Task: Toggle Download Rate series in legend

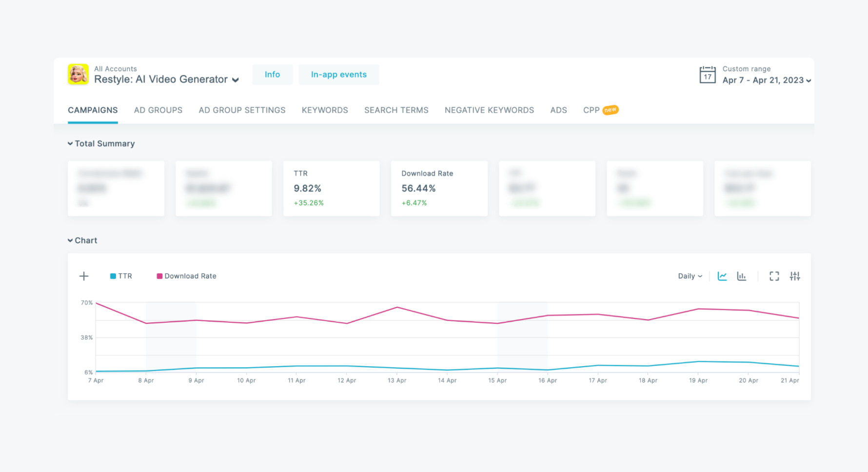Action: coord(186,276)
